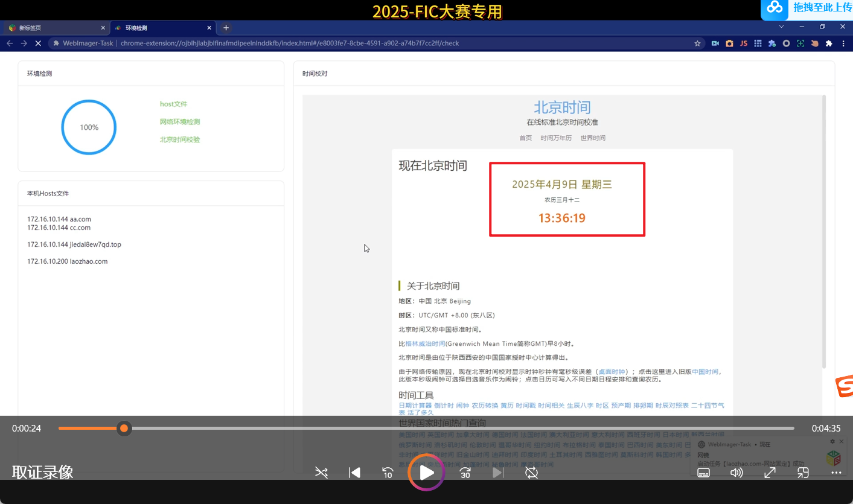Go back in the browser
This screenshot has height=504, width=853.
click(10, 43)
